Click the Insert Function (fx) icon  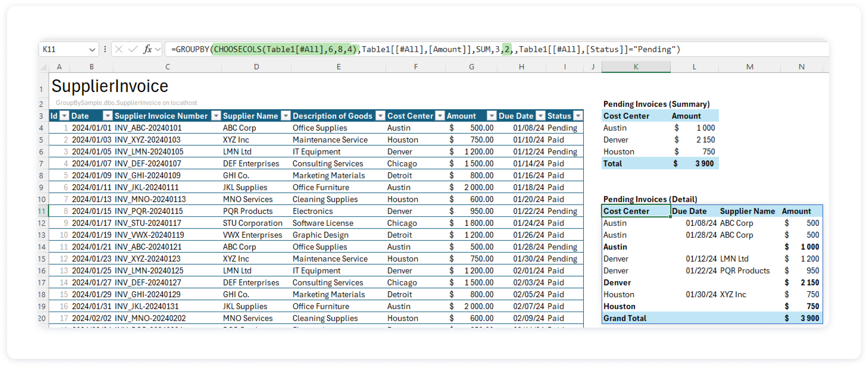[x=147, y=49]
